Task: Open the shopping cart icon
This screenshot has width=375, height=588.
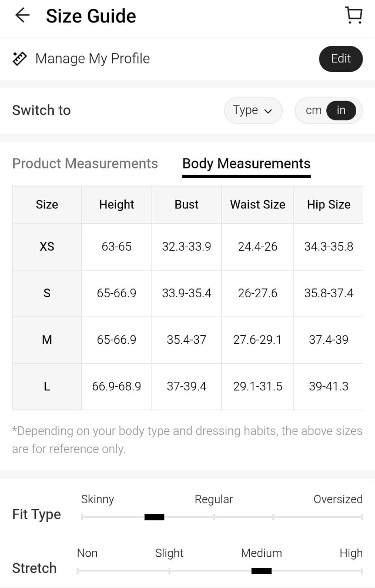Action: [x=353, y=16]
